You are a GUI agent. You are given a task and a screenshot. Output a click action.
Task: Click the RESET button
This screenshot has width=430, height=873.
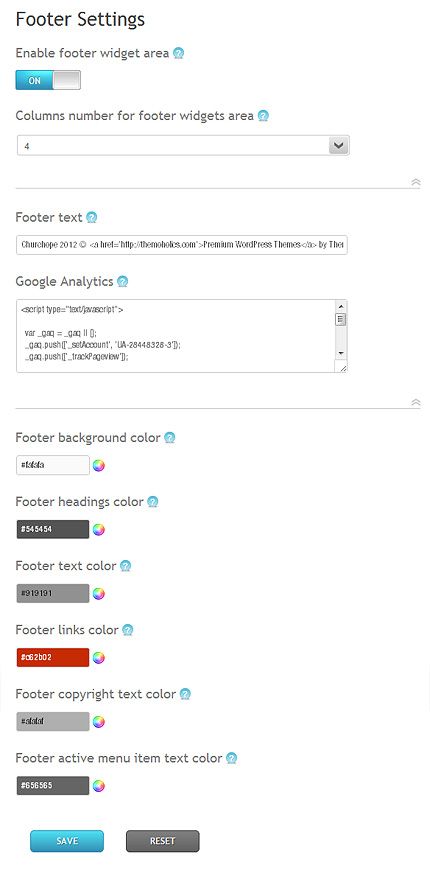pos(163,841)
